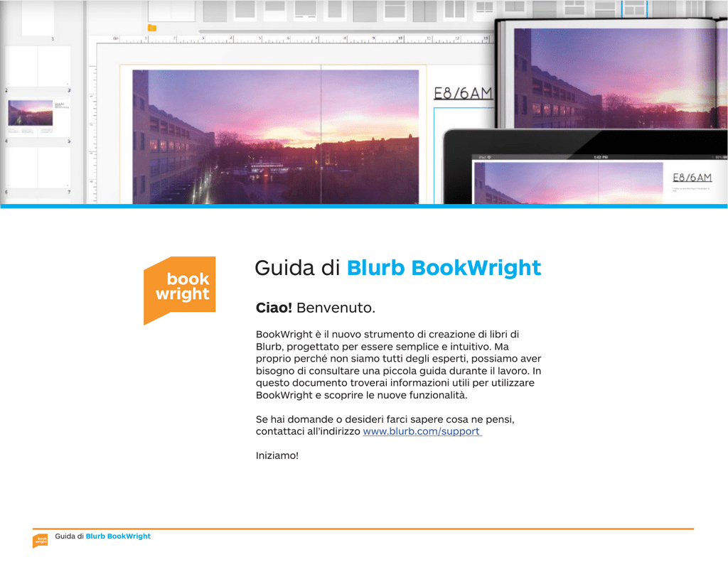The image size is (728, 562).
Task: Select the 'Ciao! Benvenuto.' greeting text
Action: click(x=315, y=308)
